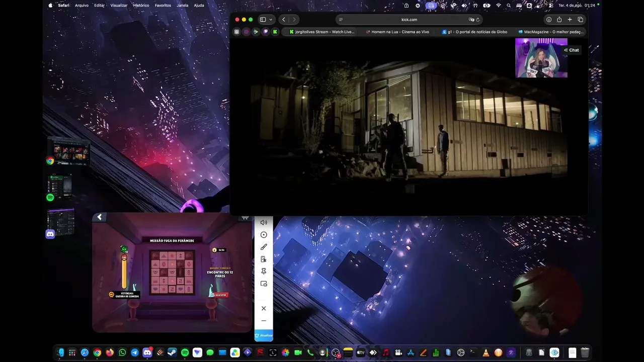Open VLC from the Dock
This screenshot has width=644, height=362.
[486, 352]
